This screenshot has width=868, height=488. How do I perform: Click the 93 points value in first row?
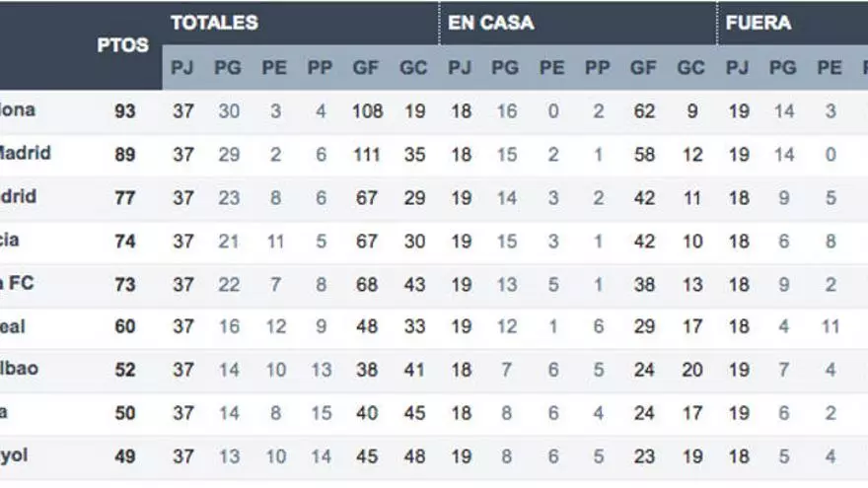click(124, 111)
